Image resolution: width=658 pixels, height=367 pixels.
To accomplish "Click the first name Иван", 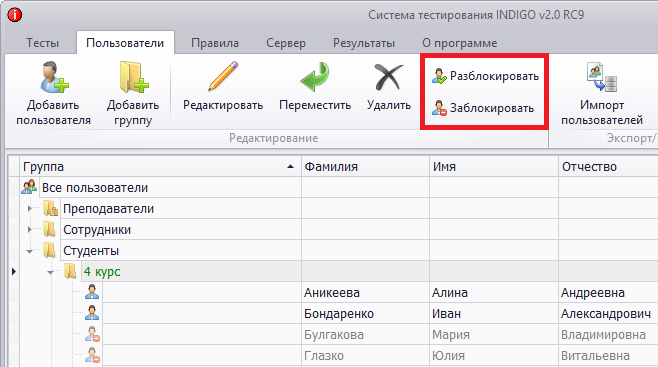I will [446, 314].
